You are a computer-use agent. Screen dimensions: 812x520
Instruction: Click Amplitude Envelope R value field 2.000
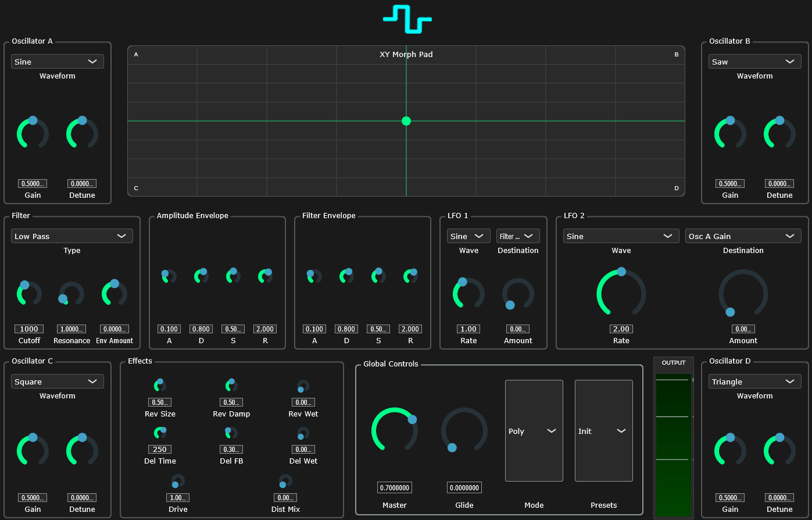(265, 329)
